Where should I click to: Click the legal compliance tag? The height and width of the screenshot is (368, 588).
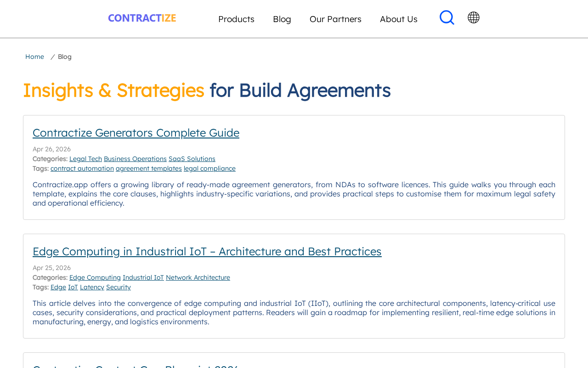[x=209, y=168]
